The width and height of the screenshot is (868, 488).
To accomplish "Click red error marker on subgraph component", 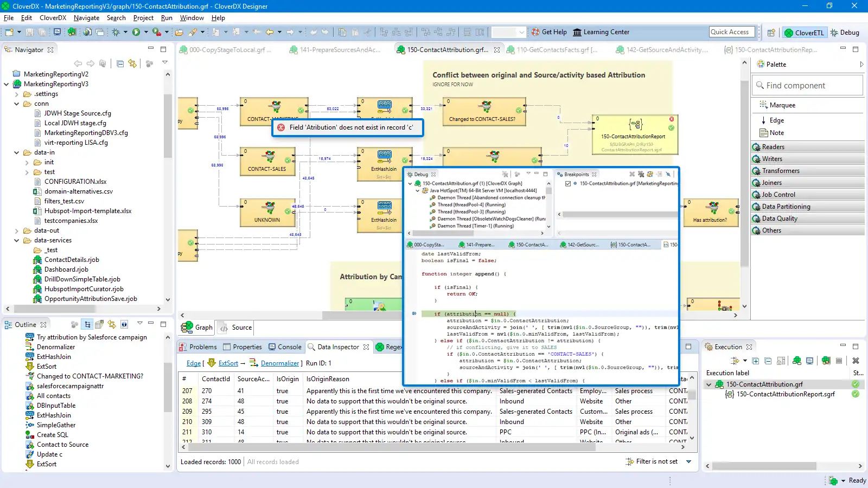I will pos(672,119).
